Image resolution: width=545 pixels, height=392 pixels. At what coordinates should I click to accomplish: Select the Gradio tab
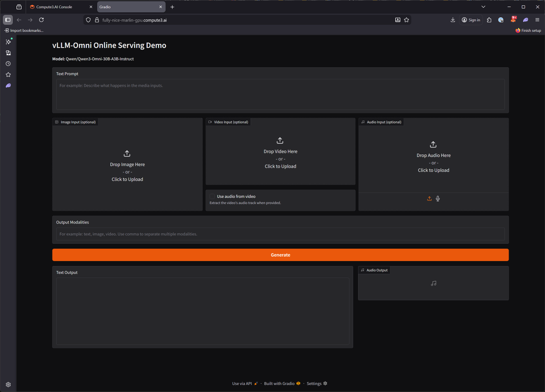coord(131,7)
